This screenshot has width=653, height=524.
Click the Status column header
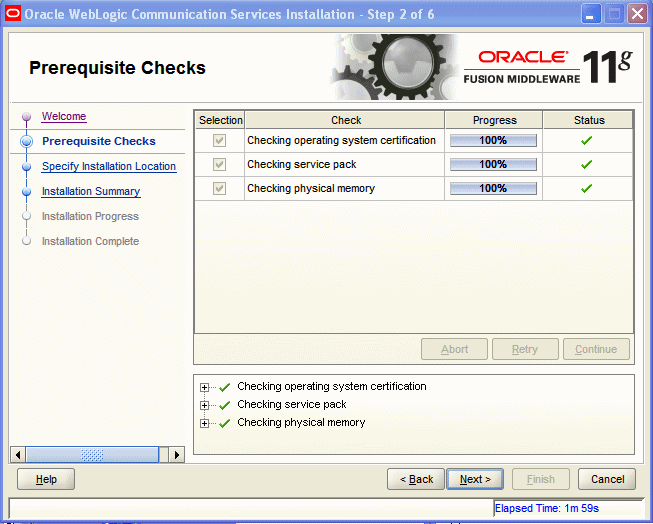[589, 120]
